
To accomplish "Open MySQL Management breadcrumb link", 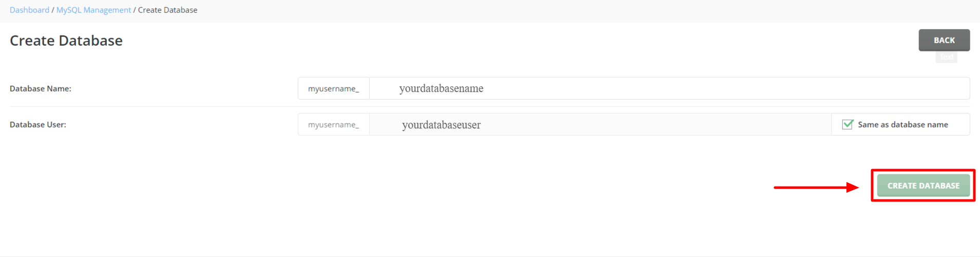I will click(x=93, y=10).
